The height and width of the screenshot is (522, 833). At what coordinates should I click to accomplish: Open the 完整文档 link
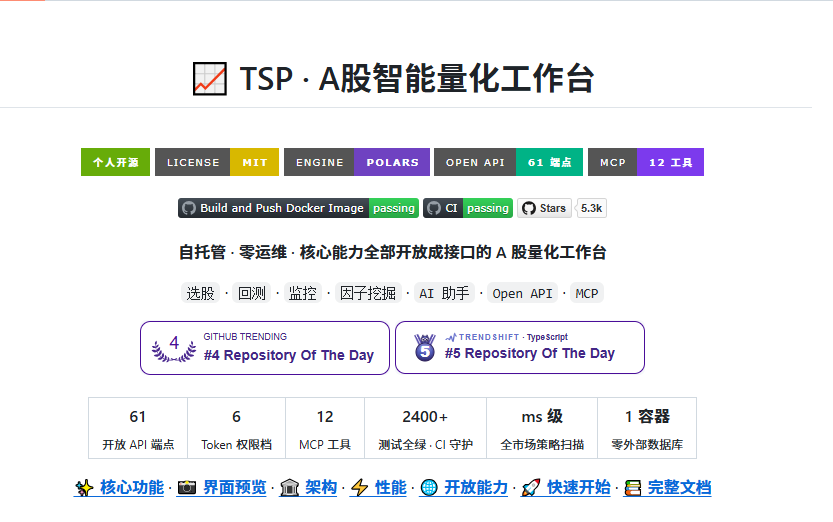(x=679, y=487)
